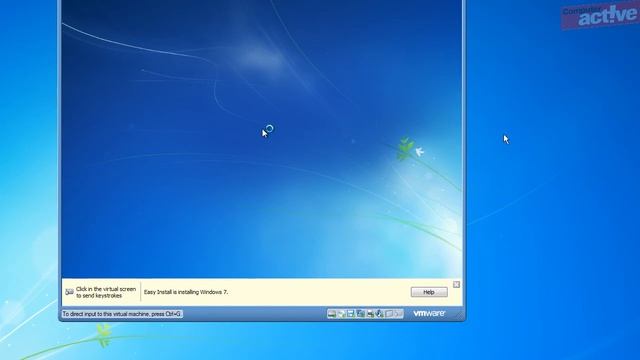Click the last greyed-out device icon before the vmware logo

point(398,313)
